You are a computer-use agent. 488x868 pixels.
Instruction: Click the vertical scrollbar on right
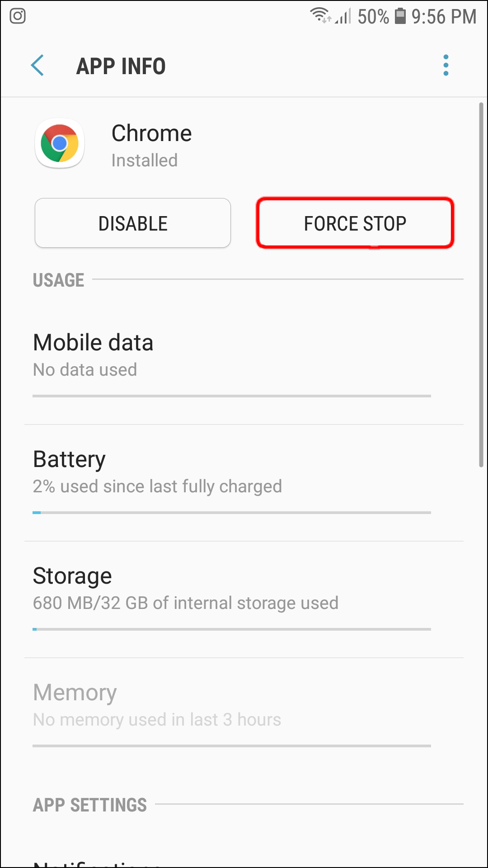[x=481, y=285]
